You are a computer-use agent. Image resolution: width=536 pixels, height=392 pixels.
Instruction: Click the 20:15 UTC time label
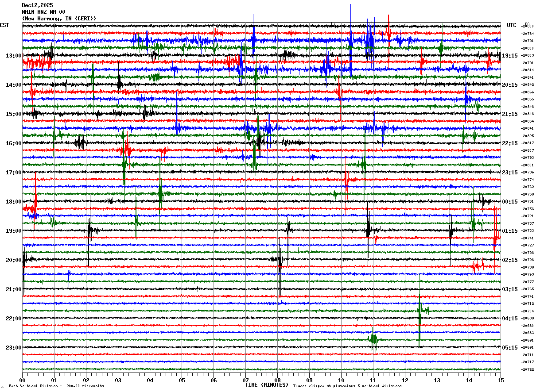[510, 85]
